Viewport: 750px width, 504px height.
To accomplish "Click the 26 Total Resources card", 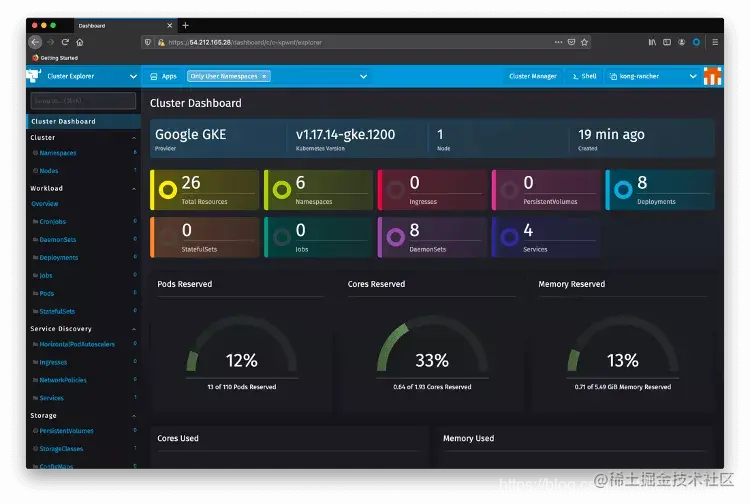I will point(205,190).
